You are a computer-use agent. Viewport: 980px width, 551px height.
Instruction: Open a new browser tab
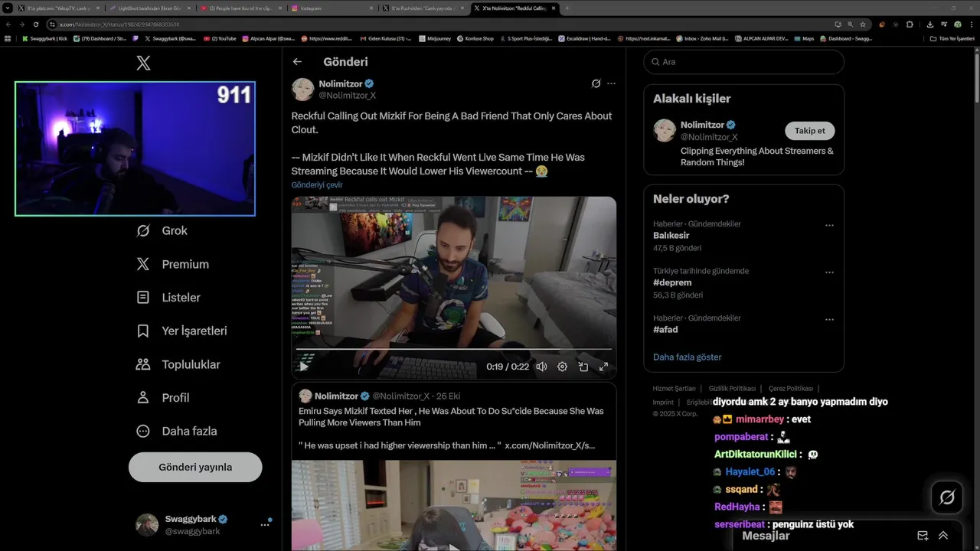click(x=567, y=8)
